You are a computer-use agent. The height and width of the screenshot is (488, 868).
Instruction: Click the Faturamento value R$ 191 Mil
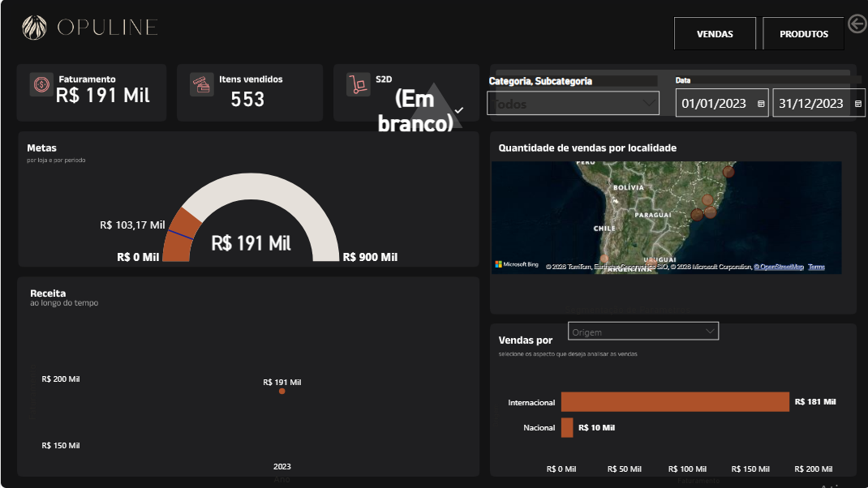click(103, 95)
